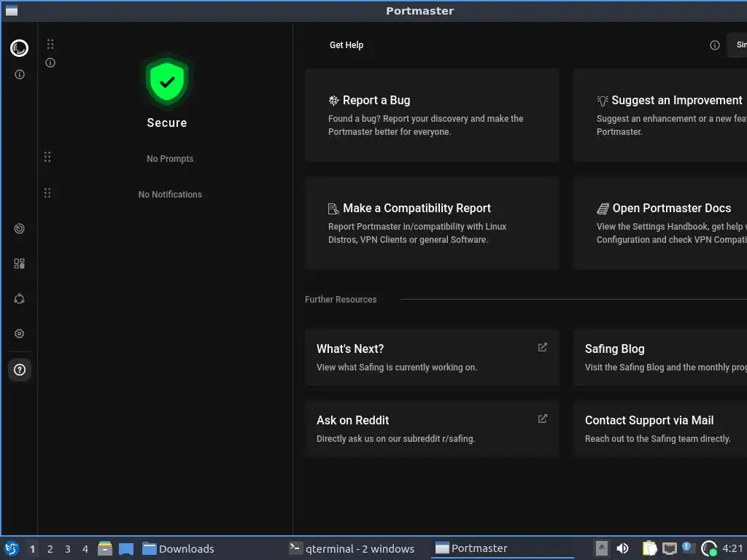This screenshot has height=560, width=747.
Task: Click the Get Help page heading
Action: 347,45
